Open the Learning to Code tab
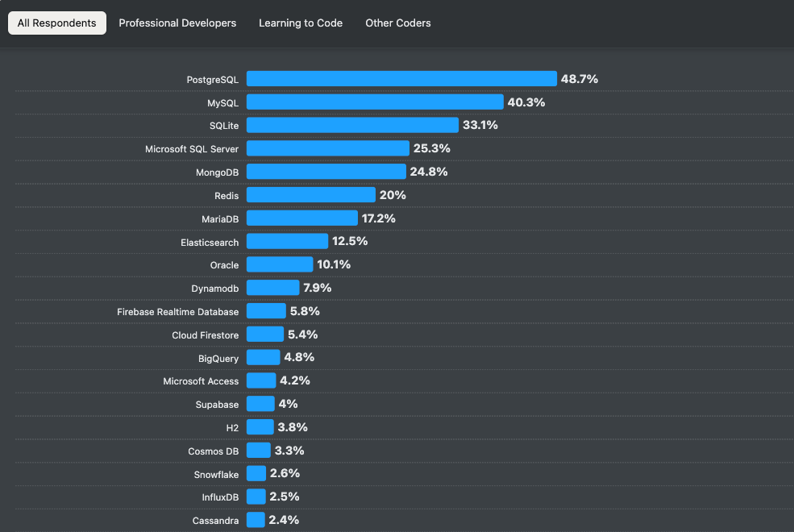This screenshot has width=794, height=532. click(300, 23)
